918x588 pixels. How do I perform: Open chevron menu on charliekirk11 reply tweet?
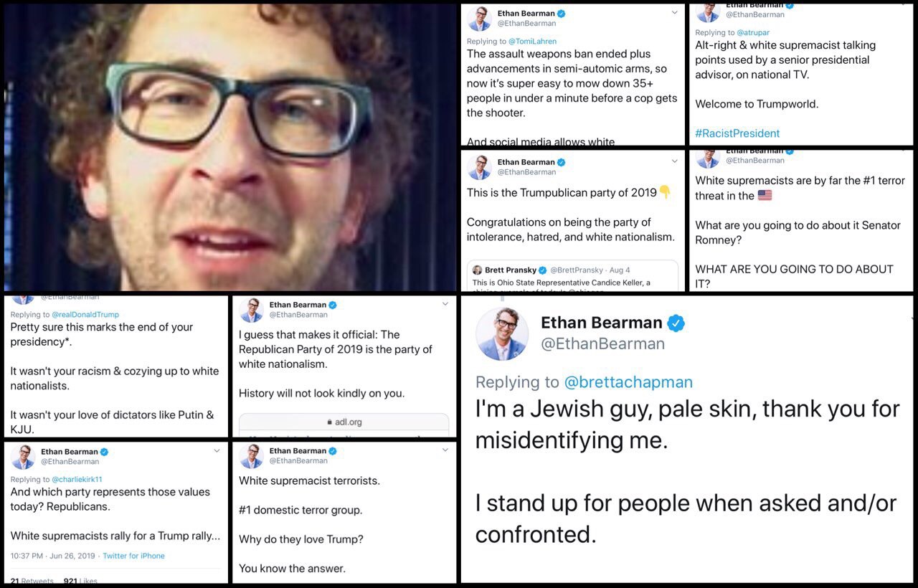217,451
